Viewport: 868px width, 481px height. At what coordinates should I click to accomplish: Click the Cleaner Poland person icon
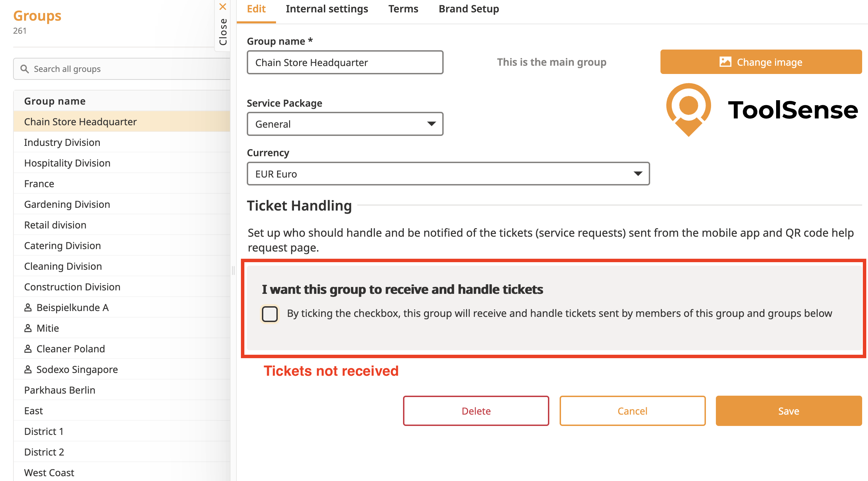28,349
